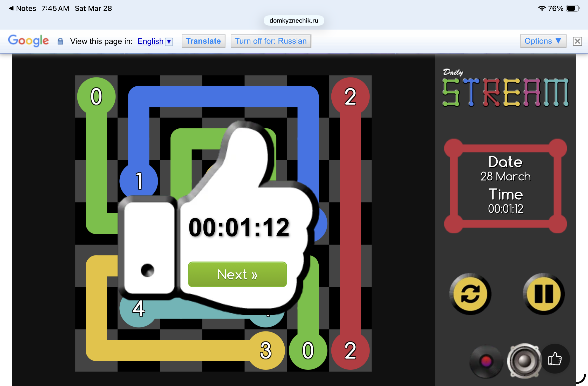Image resolution: width=588 pixels, height=386 pixels.
Task: Go back to Notes app
Action: [22, 8]
